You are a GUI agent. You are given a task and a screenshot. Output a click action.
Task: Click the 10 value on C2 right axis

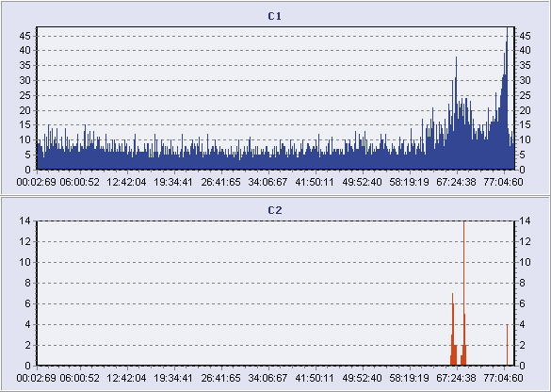[x=525, y=262]
